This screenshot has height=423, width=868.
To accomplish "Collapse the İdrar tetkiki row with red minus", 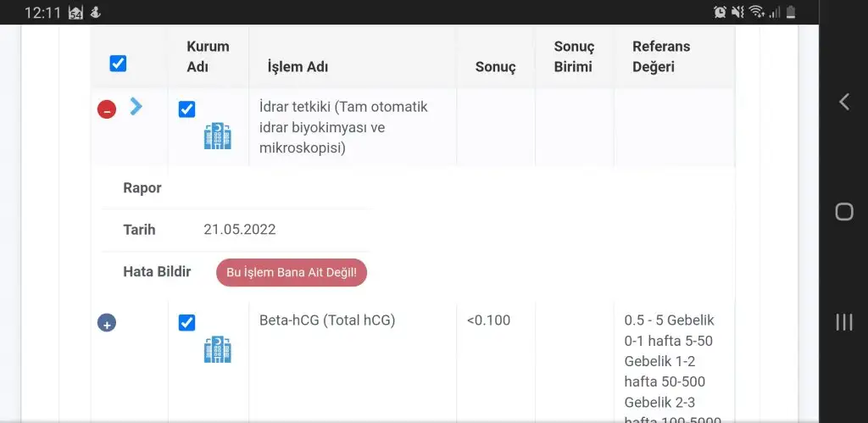I will click(107, 109).
